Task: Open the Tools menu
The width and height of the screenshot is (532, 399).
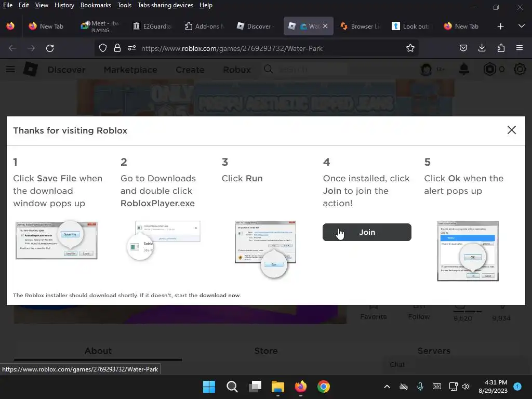Action: click(124, 5)
